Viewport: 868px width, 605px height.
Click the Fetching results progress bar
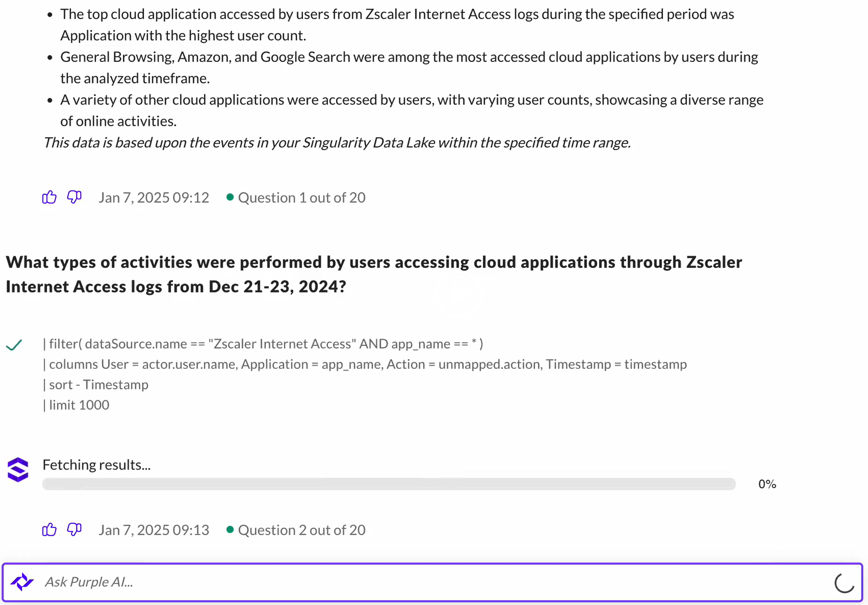pyautogui.click(x=389, y=484)
